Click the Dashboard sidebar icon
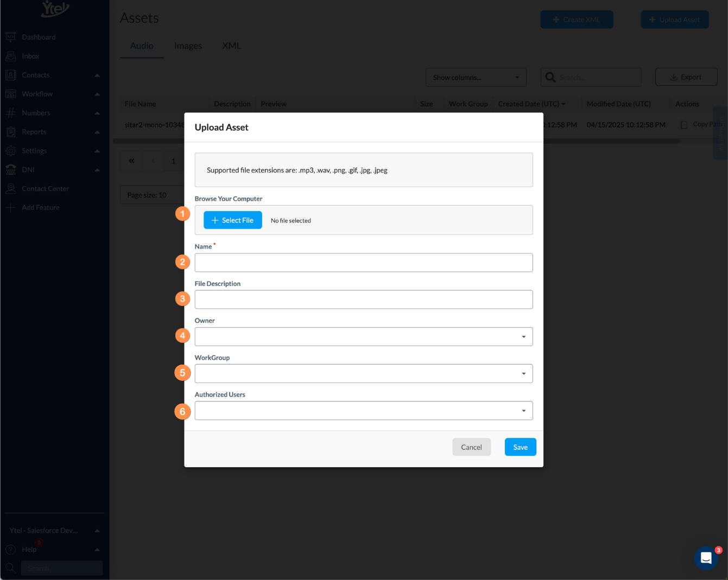This screenshot has height=580, width=728. pyautogui.click(x=10, y=37)
